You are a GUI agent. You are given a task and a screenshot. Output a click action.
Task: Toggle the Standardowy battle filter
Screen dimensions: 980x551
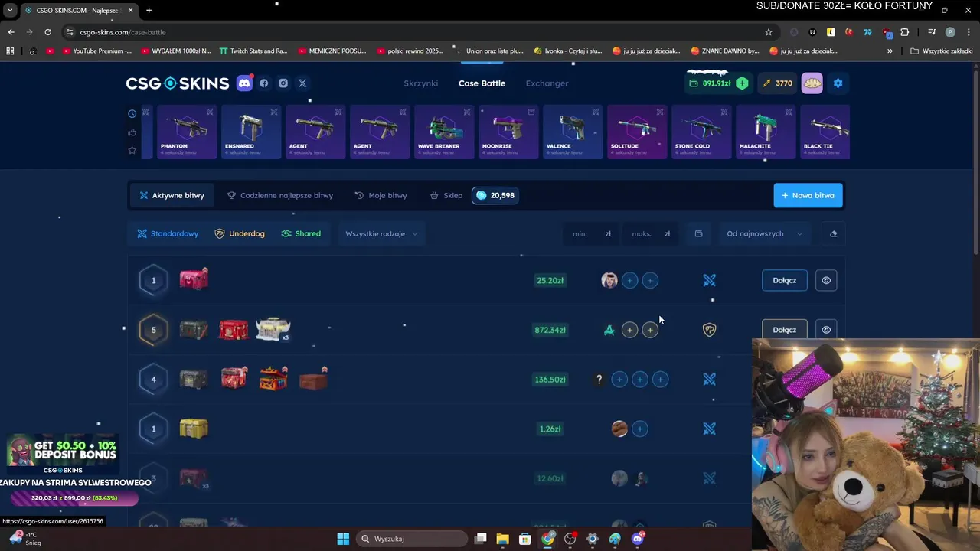(168, 234)
